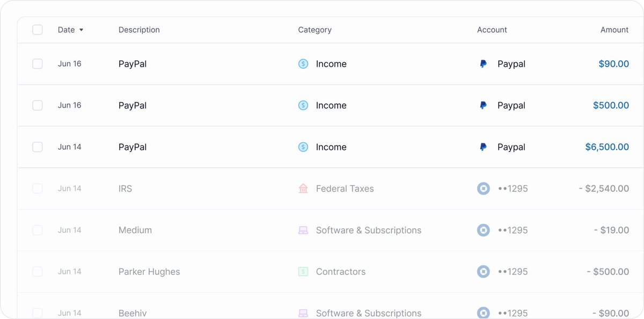Screen dimensions: 644x319
Task: Open the Parker Hughes transaction description
Action: [x=149, y=272]
